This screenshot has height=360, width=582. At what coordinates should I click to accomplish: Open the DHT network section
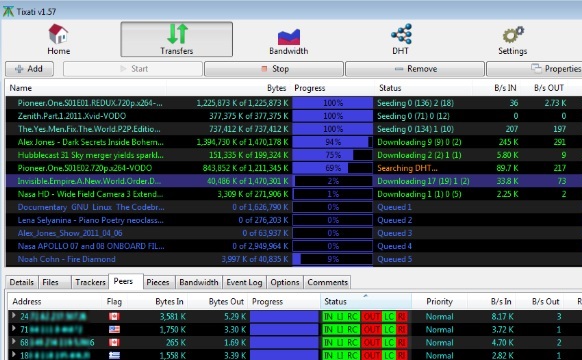click(401, 39)
